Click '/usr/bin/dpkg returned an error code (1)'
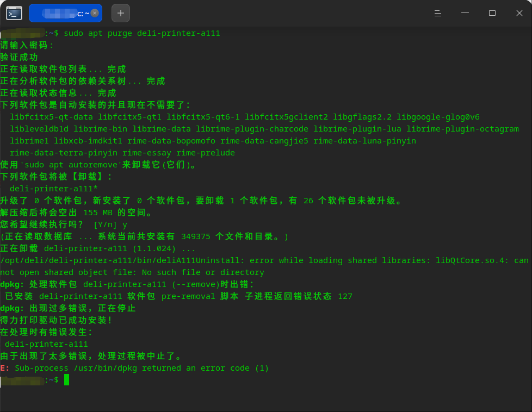The width and height of the screenshot is (532, 412). [171, 368]
